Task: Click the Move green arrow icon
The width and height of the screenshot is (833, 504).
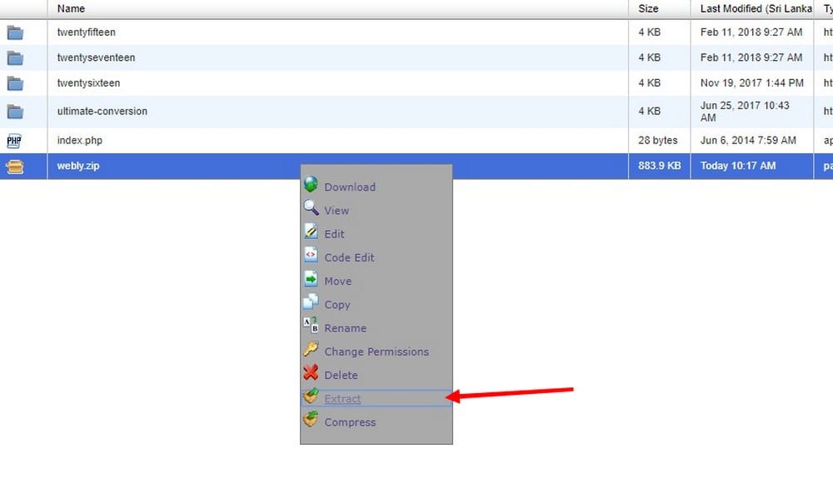Action: coord(311,280)
